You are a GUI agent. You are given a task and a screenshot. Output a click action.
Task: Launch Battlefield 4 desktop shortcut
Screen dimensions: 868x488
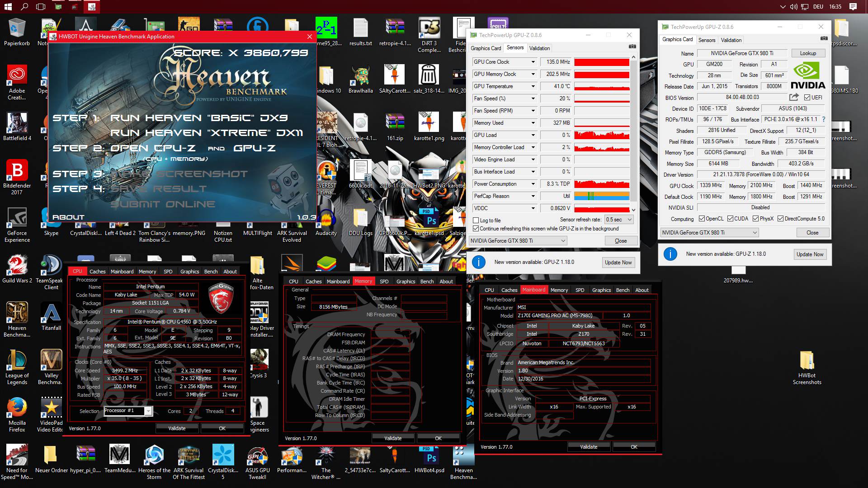pos(17,127)
